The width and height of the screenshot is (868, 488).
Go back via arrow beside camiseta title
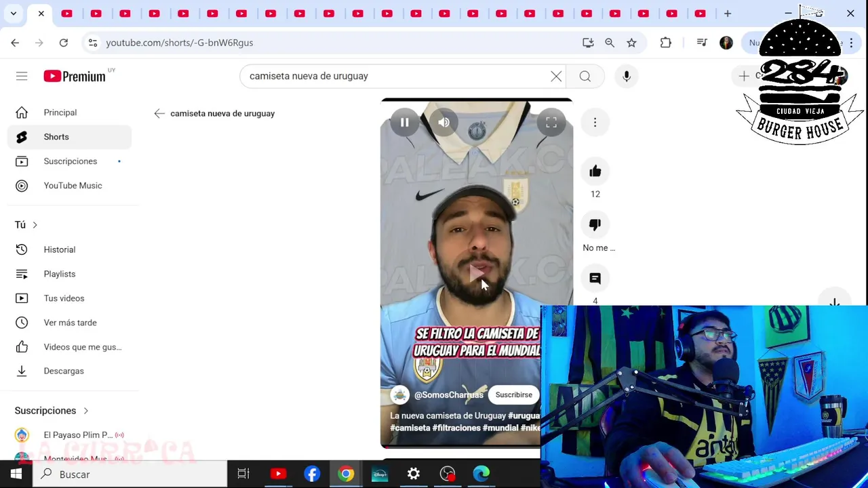coord(159,113)
